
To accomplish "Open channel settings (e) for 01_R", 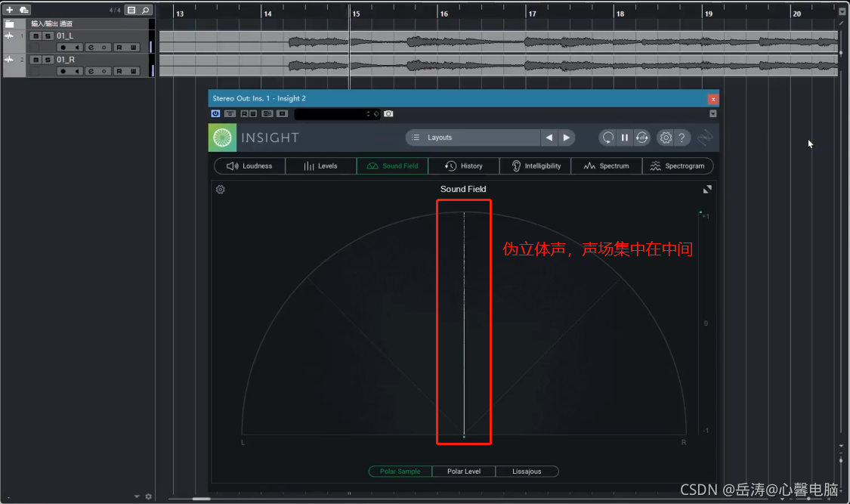I will [91, 72].
